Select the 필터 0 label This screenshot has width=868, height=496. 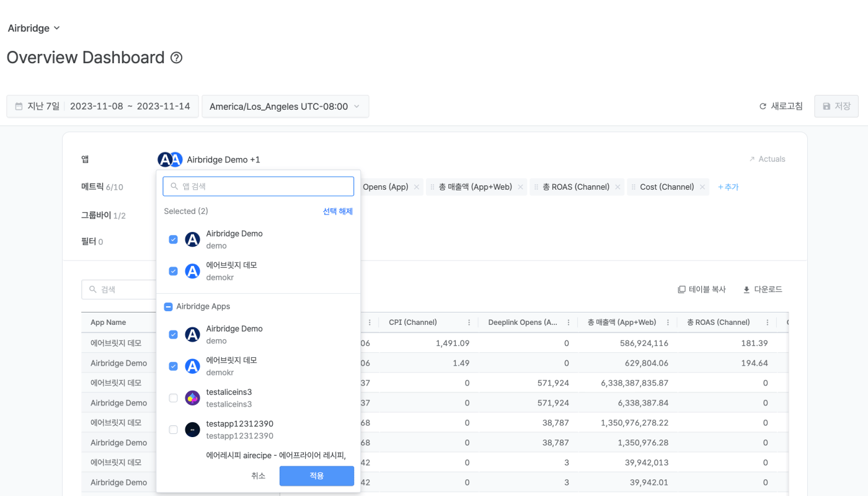point(92,241)
